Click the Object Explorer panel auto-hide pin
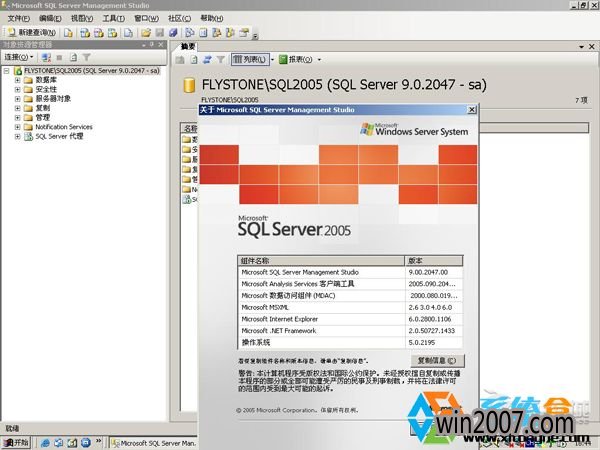 [152, 45]
